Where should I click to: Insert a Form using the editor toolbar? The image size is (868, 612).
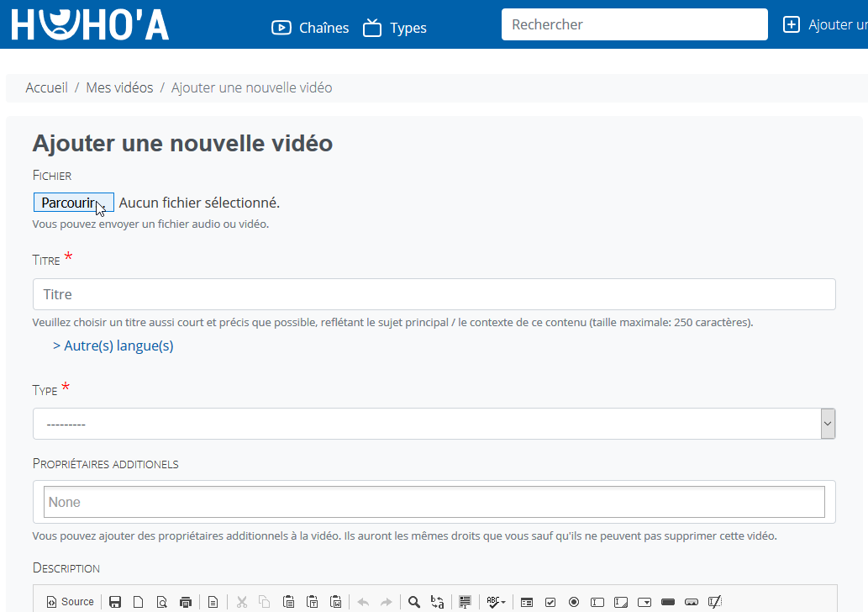(527, 602)
